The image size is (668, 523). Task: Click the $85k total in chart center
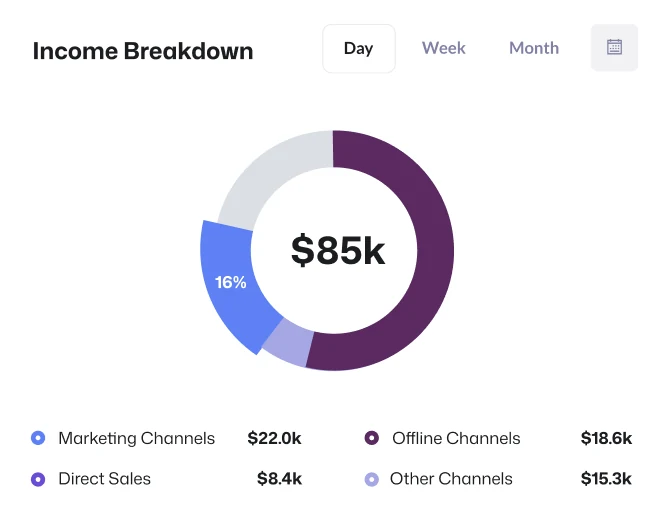(x=338, y=250)
